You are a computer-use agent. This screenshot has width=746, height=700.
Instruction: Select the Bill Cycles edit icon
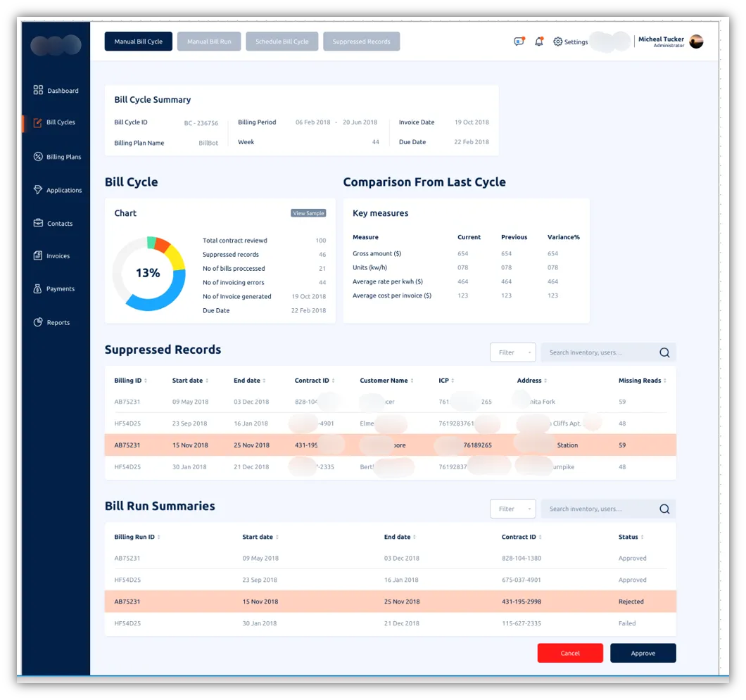(x=37, y=122)
